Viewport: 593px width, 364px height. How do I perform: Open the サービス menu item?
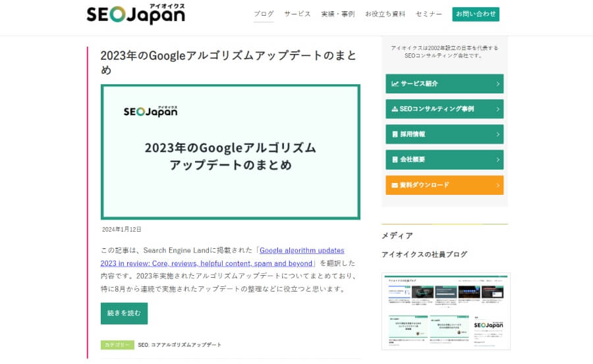point(297,14)
